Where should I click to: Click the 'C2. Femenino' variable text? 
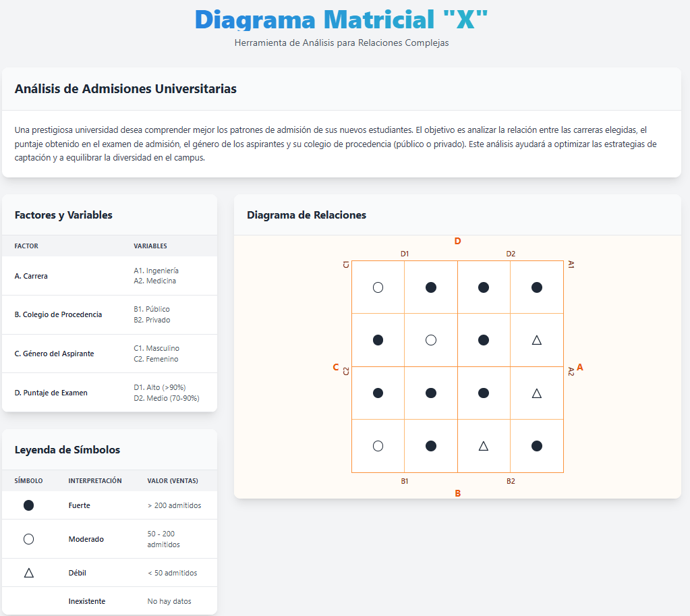pos(156,360)
